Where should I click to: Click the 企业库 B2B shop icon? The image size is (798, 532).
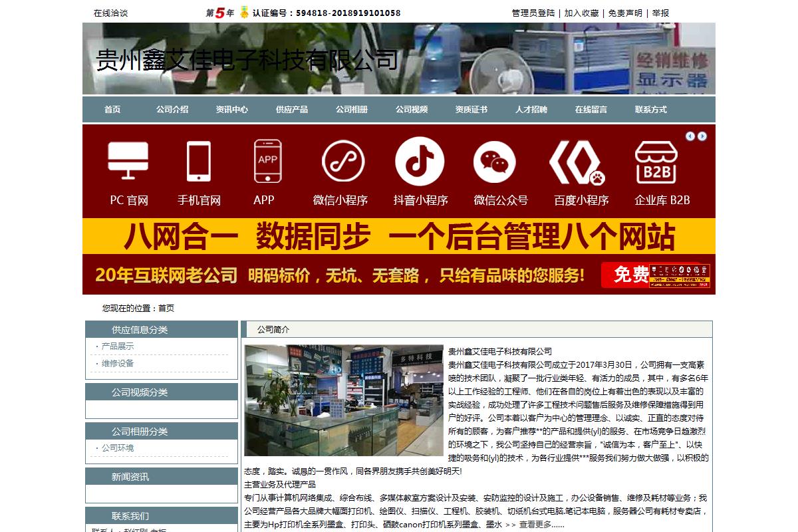(656, 160)
